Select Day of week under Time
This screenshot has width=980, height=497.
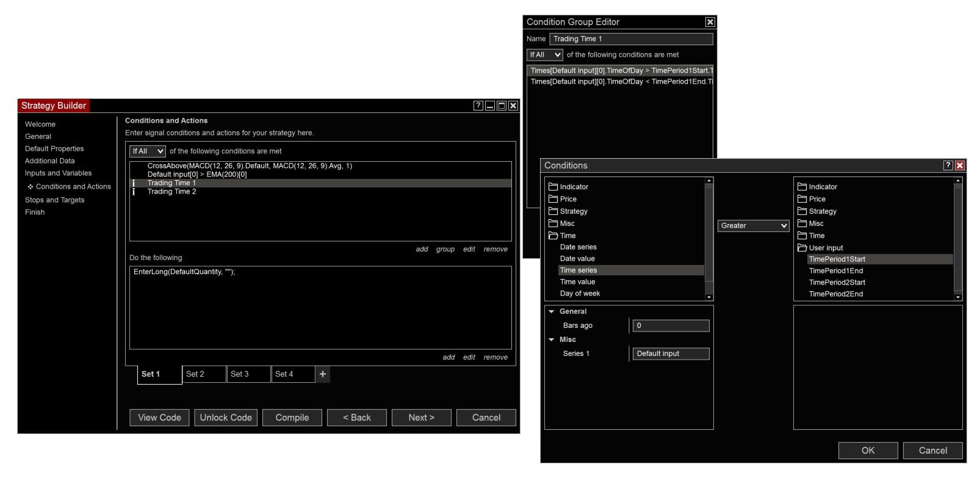click(x=580, y=294)
